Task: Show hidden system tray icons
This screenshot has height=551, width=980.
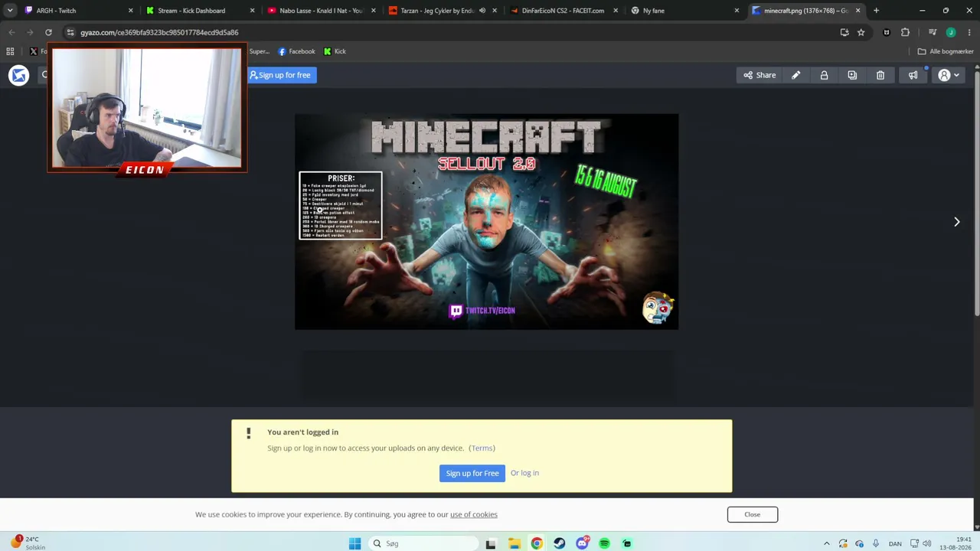Action: click(826, 543)
